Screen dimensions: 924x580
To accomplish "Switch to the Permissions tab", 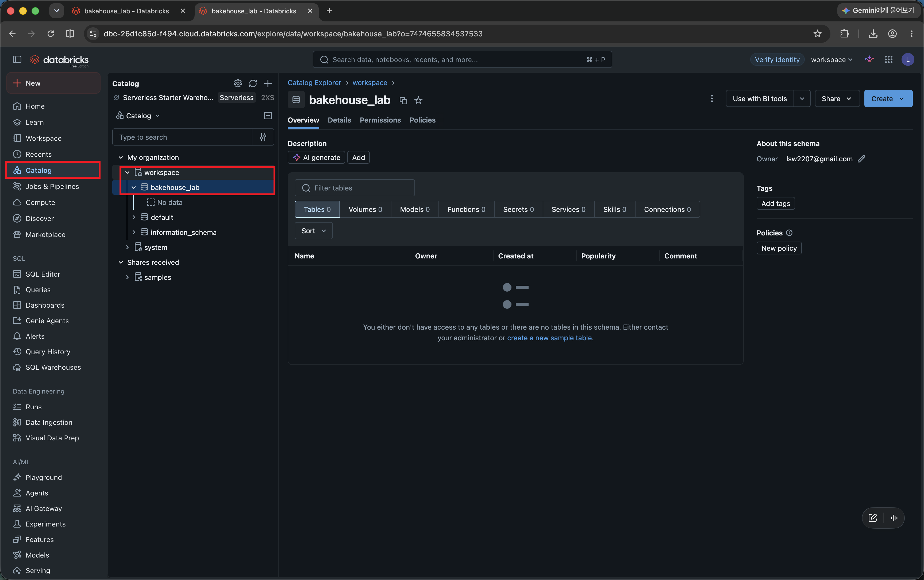I will coord(380,120).
